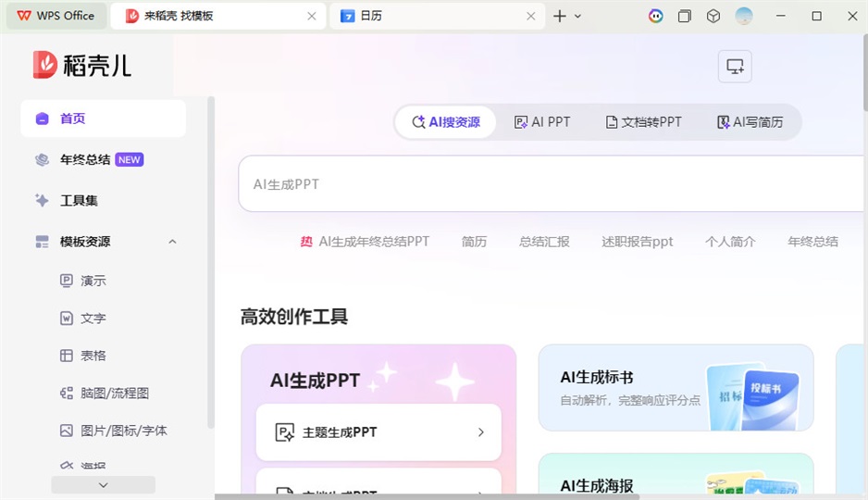Select 脑图/流程图 in the sidebar
Image resolution: width=868 pixels, height=500 pixels.
pyautogui.click(x=114, y=394)
